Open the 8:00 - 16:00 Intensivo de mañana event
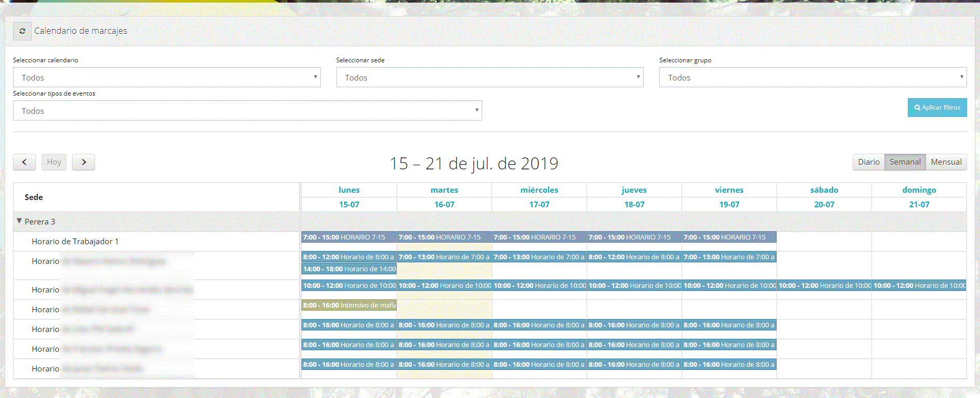Viewport: 980px width, 398px height. tap(349, 306)
